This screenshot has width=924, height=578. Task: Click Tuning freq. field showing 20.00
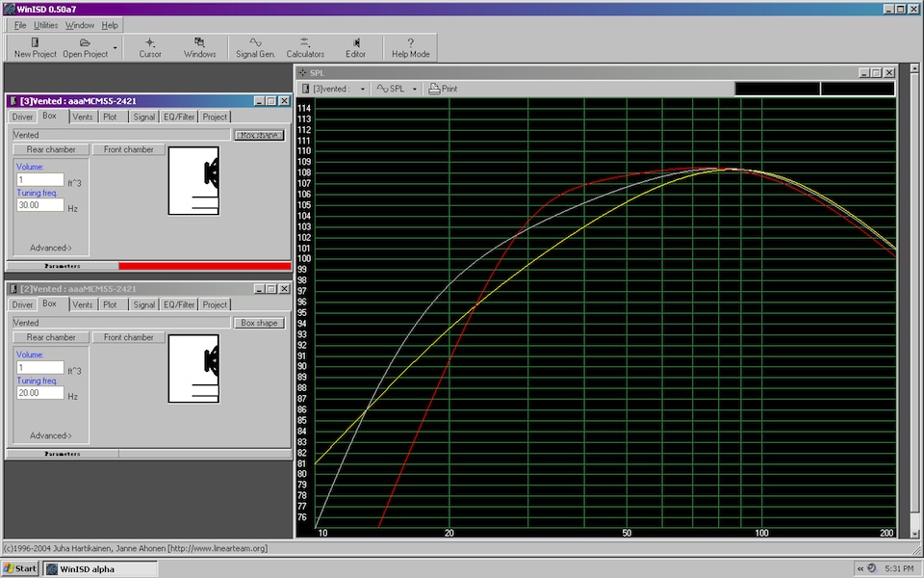(x=40, y=393)
